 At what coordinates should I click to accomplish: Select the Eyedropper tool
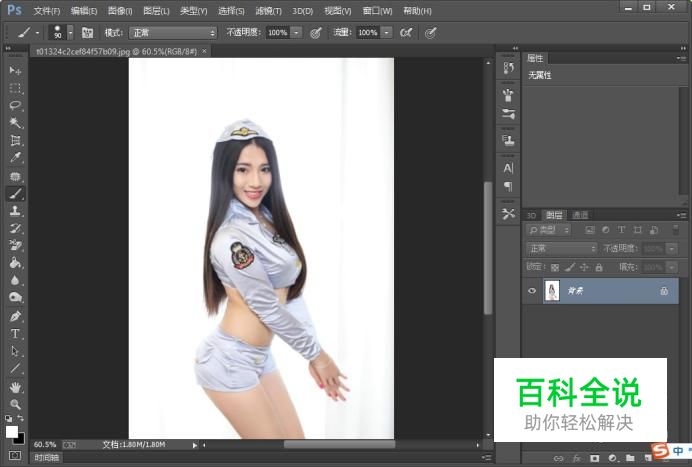tap(15, 158)
